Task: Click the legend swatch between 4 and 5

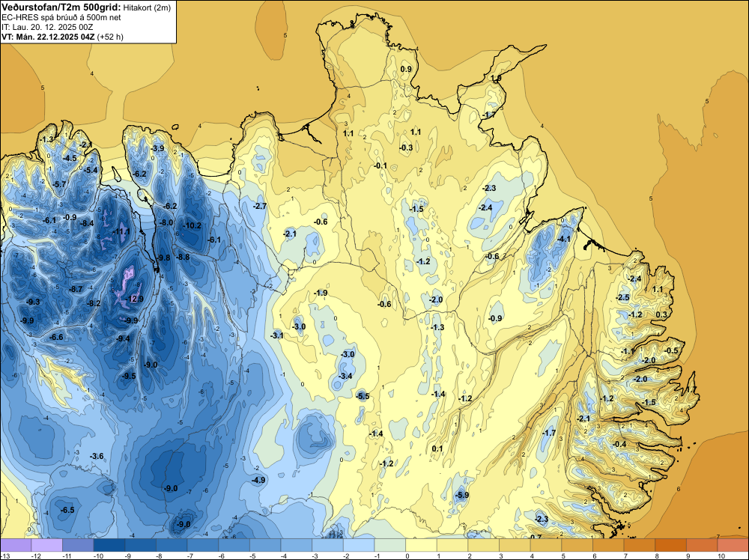Action: [546, 545]
